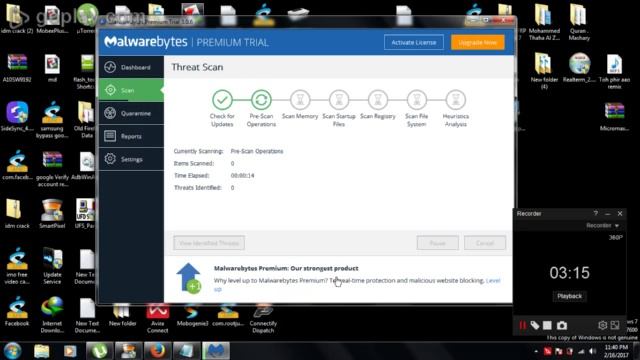Open the Dashboard section in Malwarebytes
The height and width of the screenshot is (360, 640).
pos(131,67)
